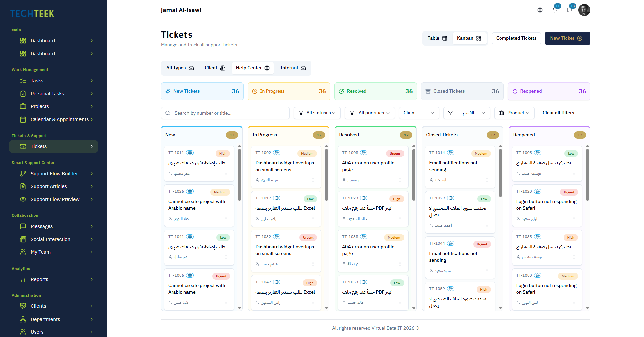Click globe icon next to TT-1002
This screenshot has width=644, height=337.
pyautogui.click(x=277, y=153)
